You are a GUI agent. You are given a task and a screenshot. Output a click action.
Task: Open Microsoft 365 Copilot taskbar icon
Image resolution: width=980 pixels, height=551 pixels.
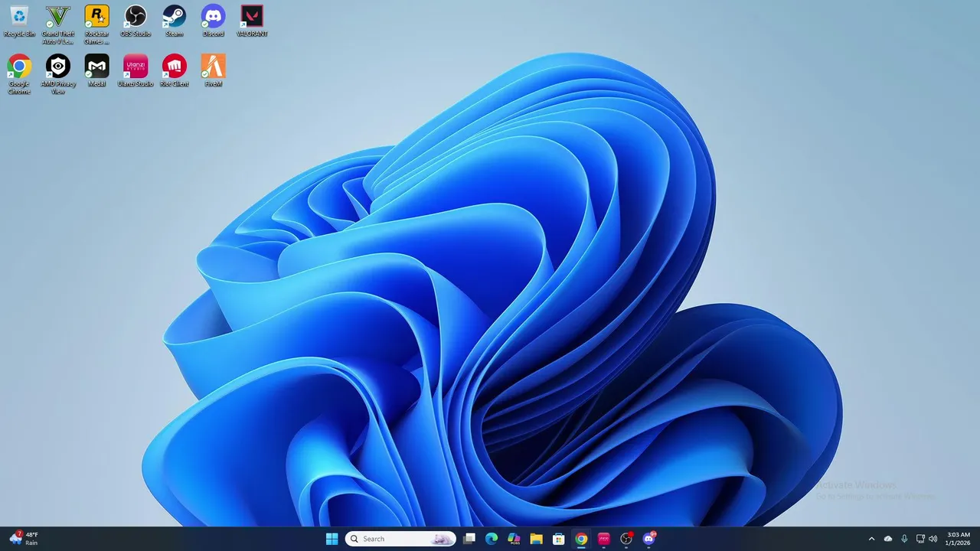514,539
